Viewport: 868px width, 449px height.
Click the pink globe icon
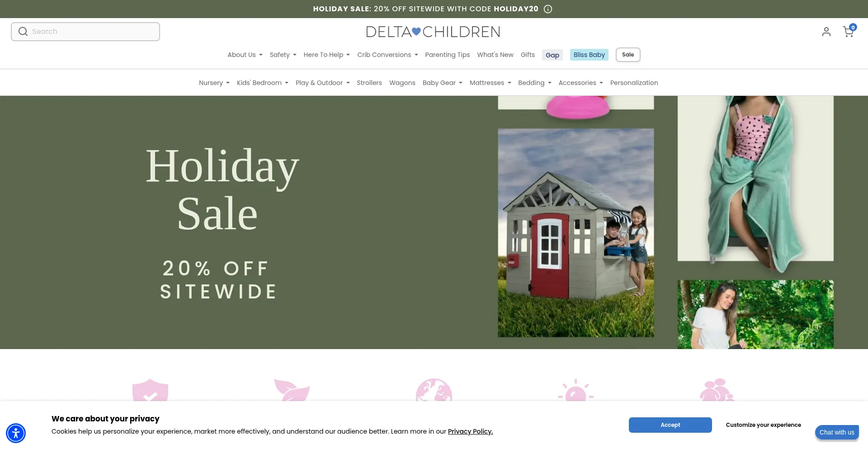point(434,390)
